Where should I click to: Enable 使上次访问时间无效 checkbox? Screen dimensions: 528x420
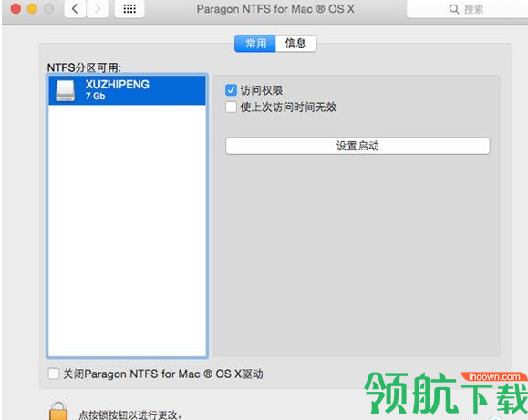coord(231,107)
